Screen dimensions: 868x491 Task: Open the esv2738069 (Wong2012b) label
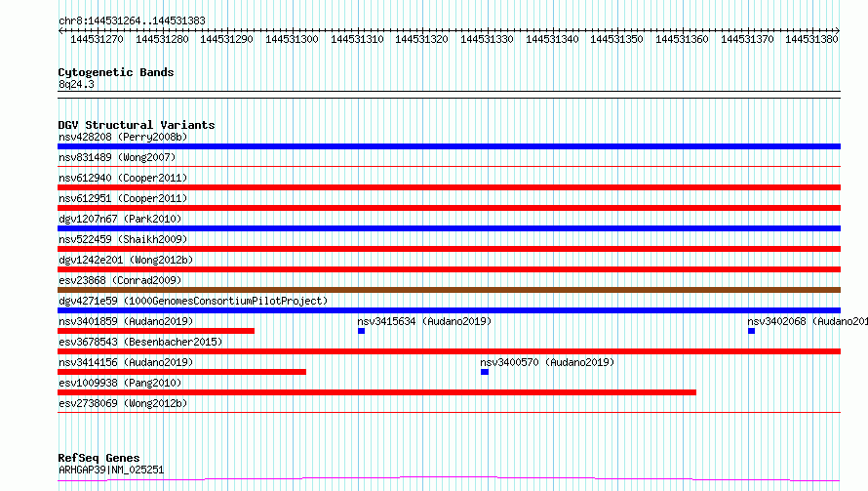(123, 403)
